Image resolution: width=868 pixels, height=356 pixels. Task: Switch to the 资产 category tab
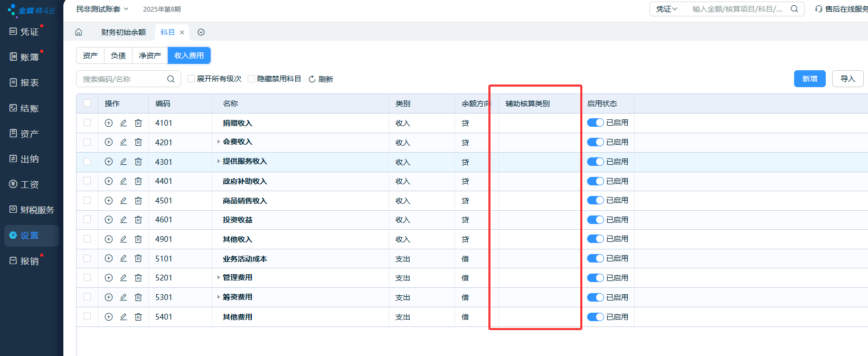click(90, 55)
